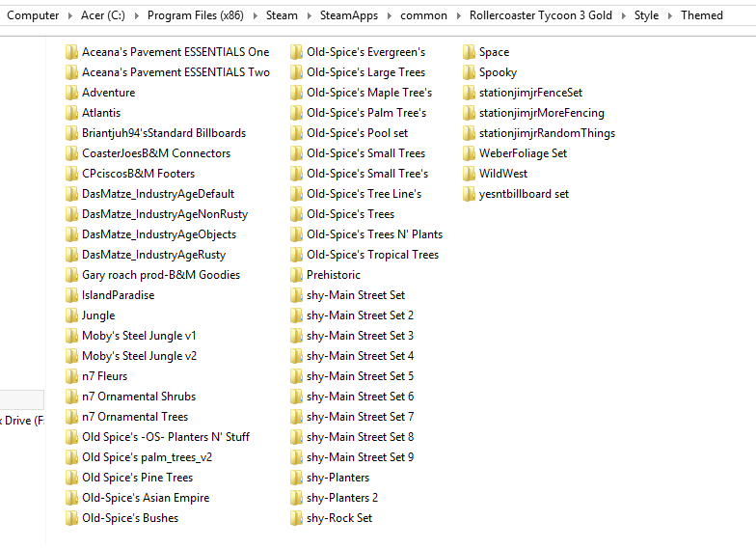The width and height of the screenshot is (756, 548).
Task: Click the Spooky folder icon
Action: [x=469, y=72]
